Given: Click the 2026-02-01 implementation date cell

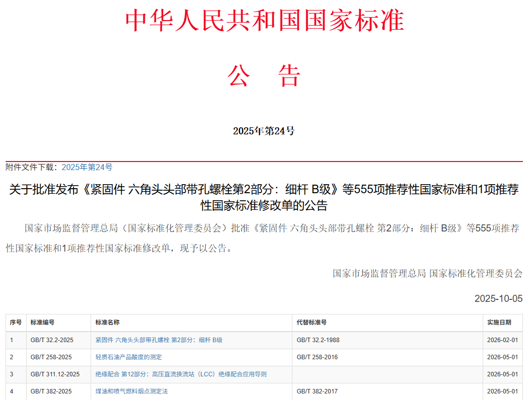Looking at the screenshot, I should click(x=502, y=340).
